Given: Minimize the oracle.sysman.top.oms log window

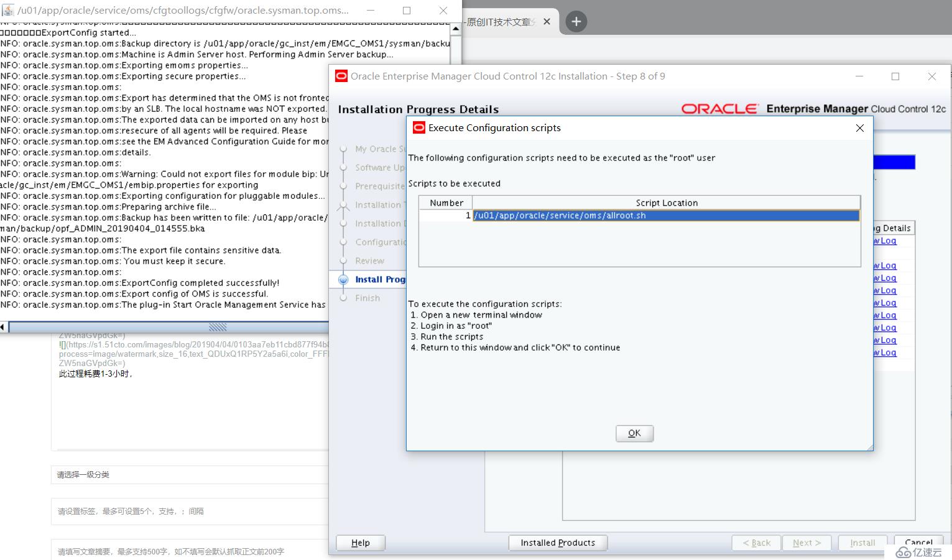Looking at the screenshot, I should [x=371, y=11].
